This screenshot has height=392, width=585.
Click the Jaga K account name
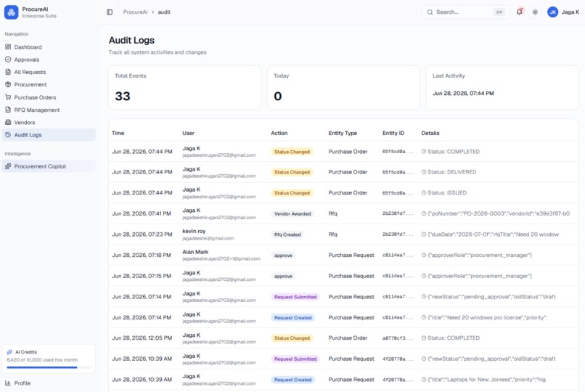click(570, 12)
